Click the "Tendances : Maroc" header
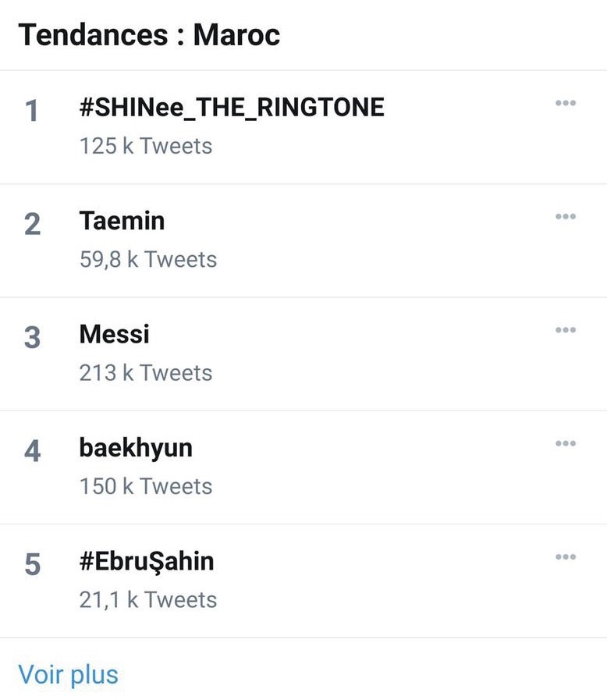 [x=149, y=35]
